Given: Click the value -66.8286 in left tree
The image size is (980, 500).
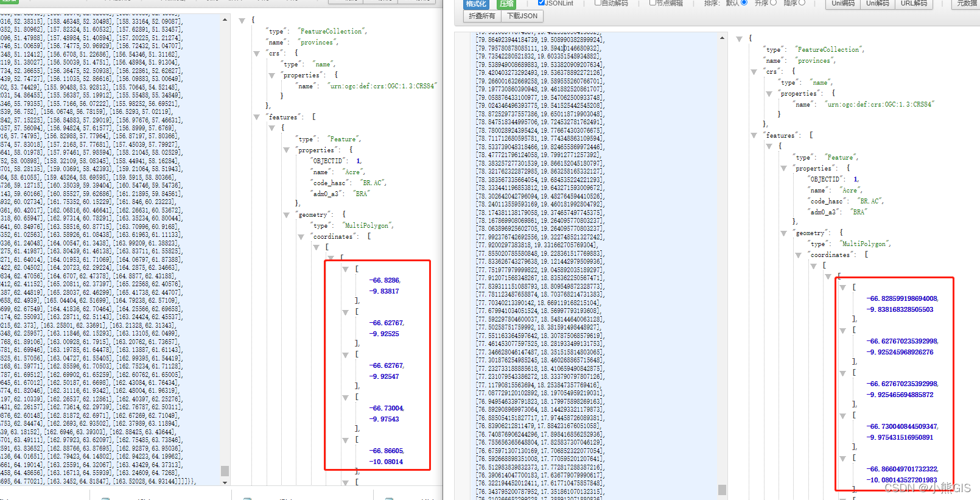Looking at the screenshot, I should click(385, 280).
